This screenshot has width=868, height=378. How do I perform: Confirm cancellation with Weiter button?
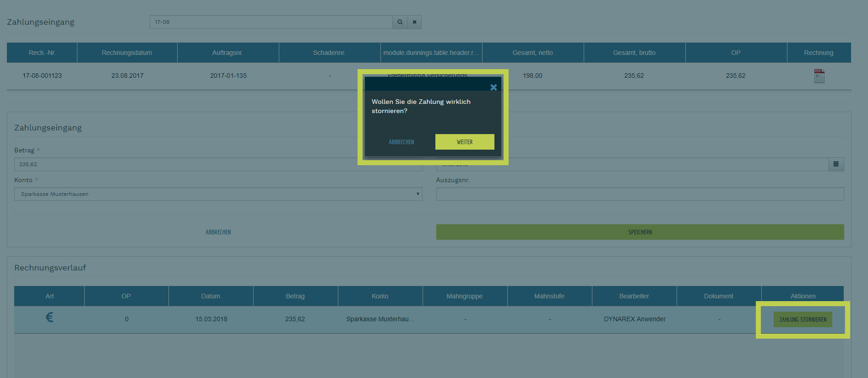click(x=464, y=142)
